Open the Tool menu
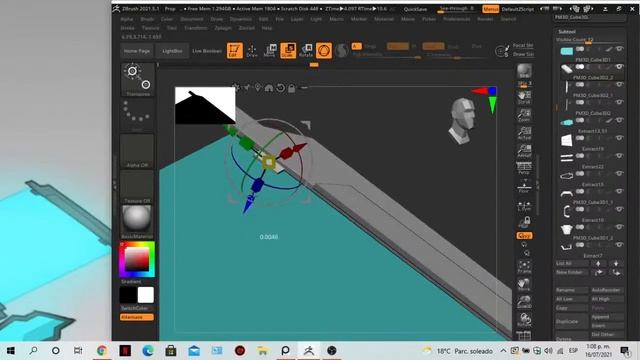This screenshot has width=640, height=360. click(171, 28)
